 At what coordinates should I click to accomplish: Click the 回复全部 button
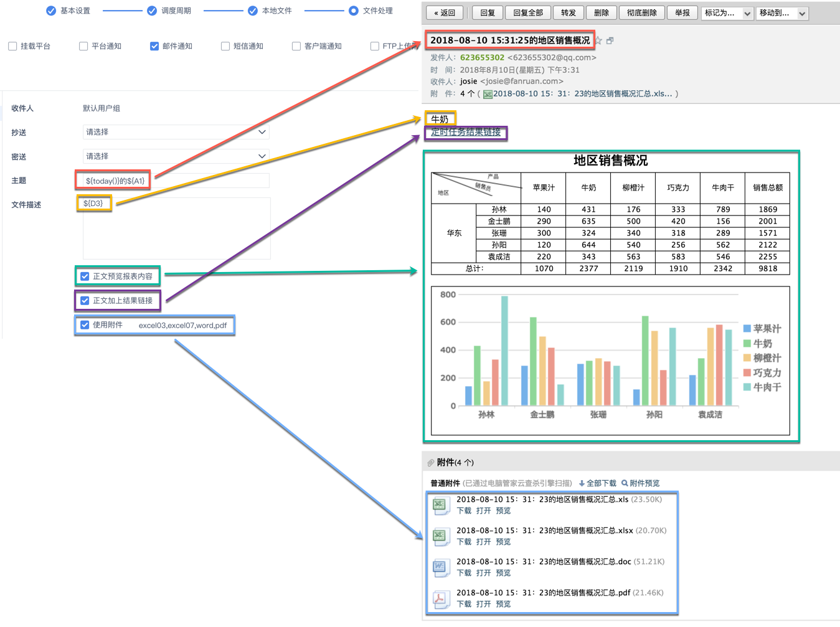[x=528, y=12]
